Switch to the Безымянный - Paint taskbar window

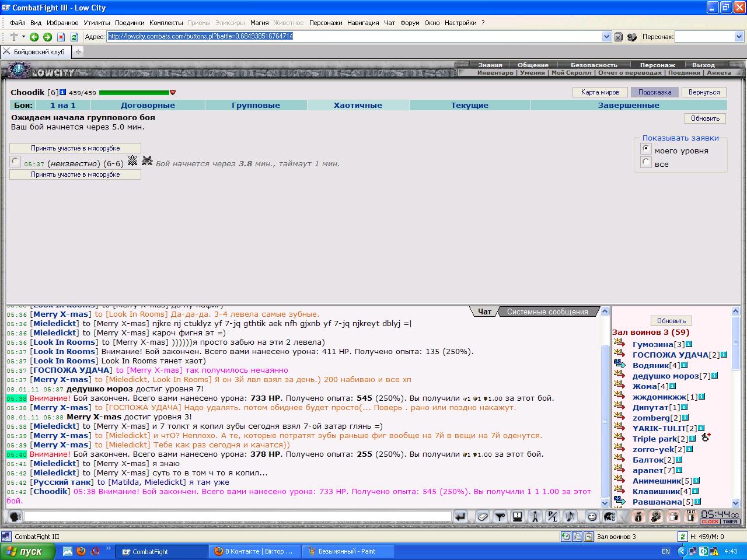348,551
